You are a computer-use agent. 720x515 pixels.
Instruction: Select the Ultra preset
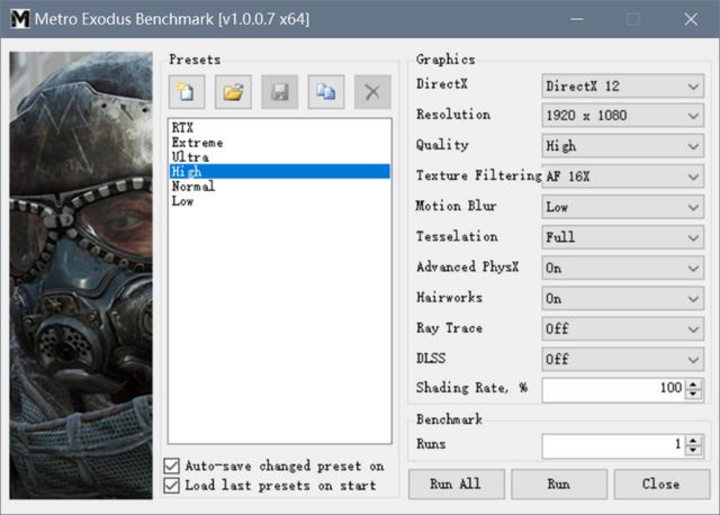point(280,157)
